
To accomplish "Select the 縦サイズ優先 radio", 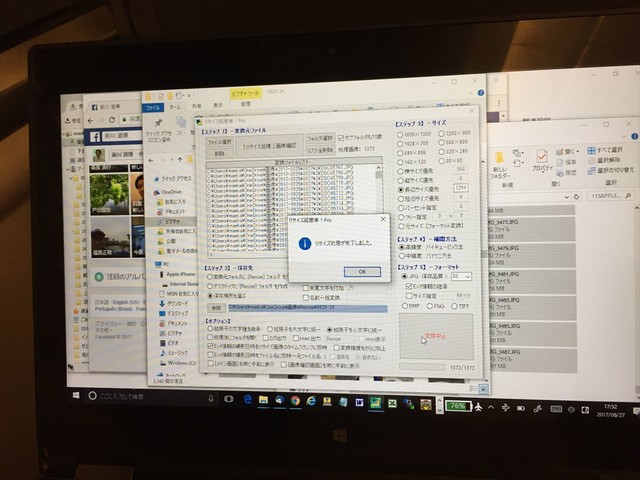I will coord(400,180).
